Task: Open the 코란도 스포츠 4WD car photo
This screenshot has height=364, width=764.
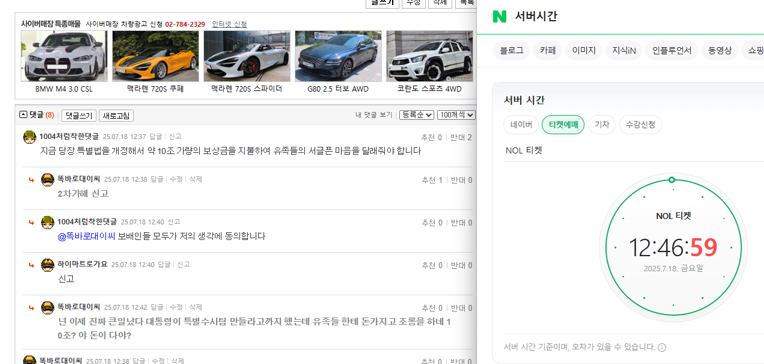Action: [429, 56]
